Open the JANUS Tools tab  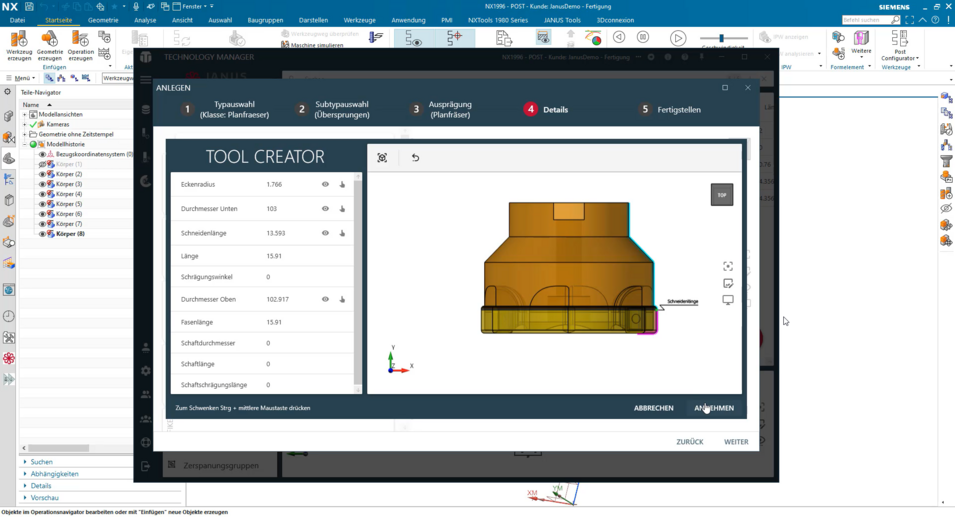coord(562,20)
